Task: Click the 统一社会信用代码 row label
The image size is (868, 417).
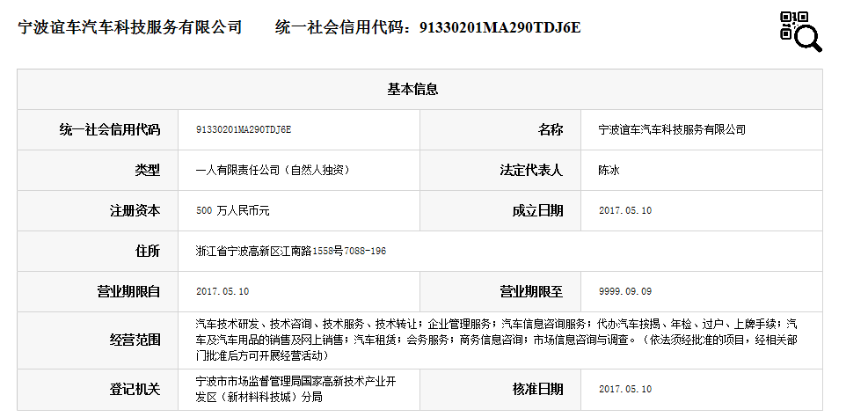Action: [110, 129]
